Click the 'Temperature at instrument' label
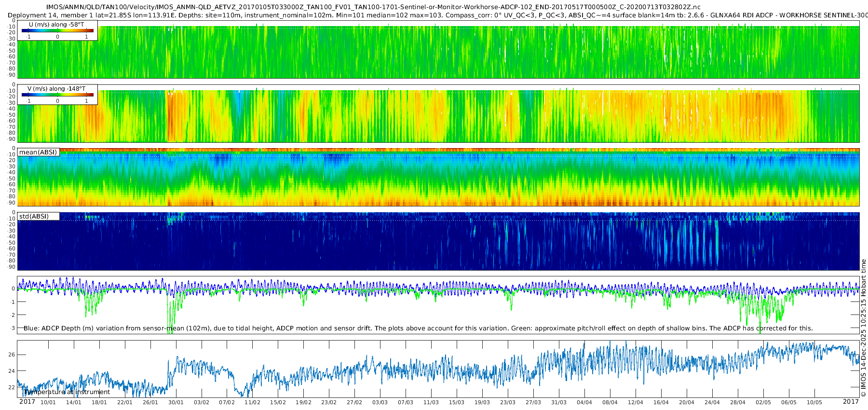Viewport: 868px width, 410px height. (67, 392)
